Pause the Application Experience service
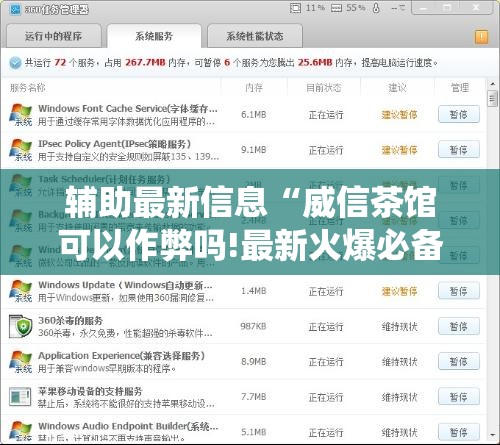 tap(459, 362)
